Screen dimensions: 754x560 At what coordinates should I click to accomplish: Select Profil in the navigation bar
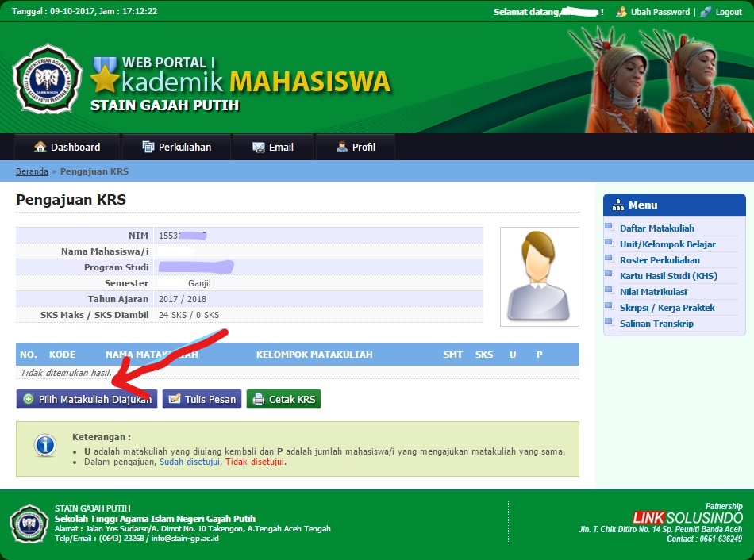pos(357,147)
